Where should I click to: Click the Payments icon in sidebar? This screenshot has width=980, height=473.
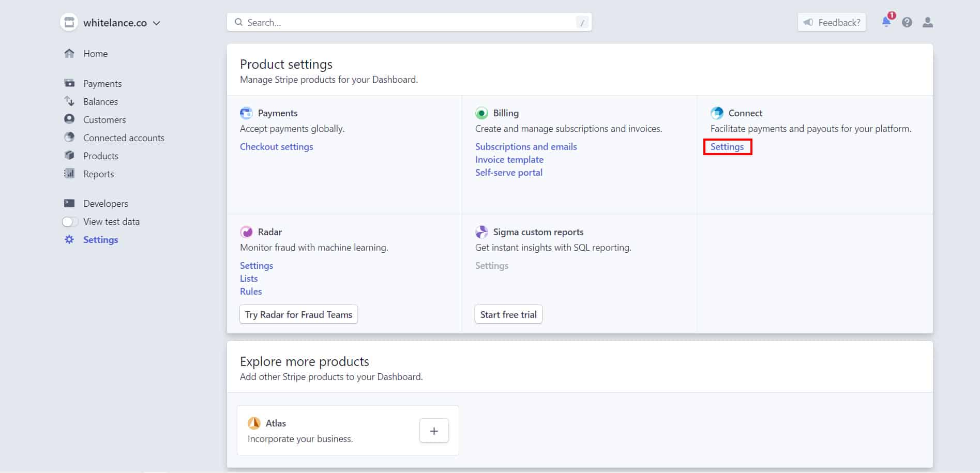click(69, 83)
